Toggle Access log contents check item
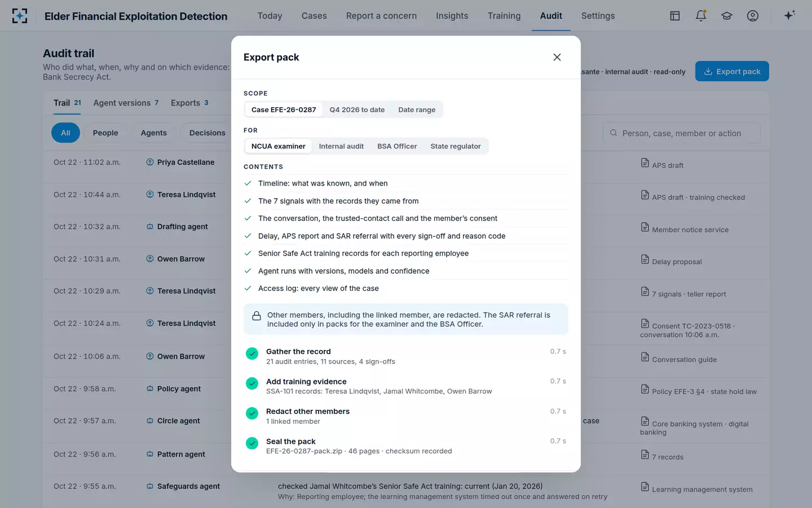Image resolution: width=812 pixels, height=508 pixels. (x=406, y=288)
